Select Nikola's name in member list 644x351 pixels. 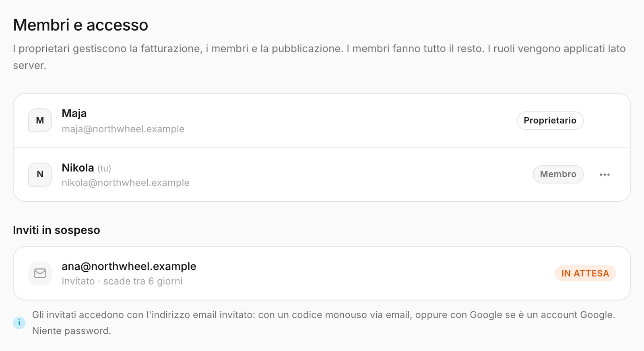[x=78, y=167]
